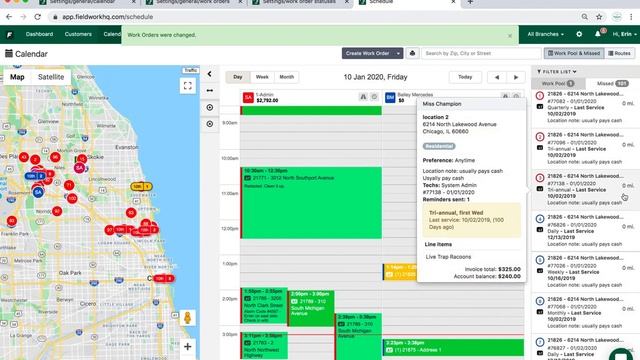This screenshot has height=360, width=640.
Task: Switch to Day view
Action: click(x=238, y=77)
